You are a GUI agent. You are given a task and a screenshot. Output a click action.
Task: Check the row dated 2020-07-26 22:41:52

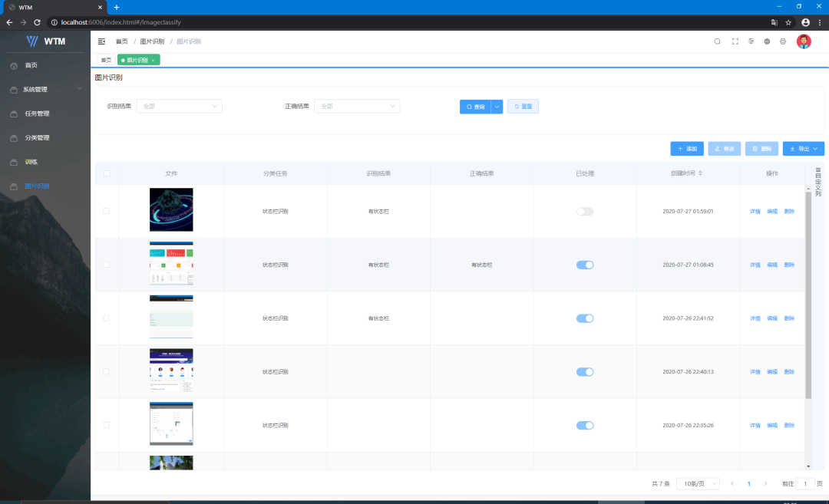click(106, 318)
